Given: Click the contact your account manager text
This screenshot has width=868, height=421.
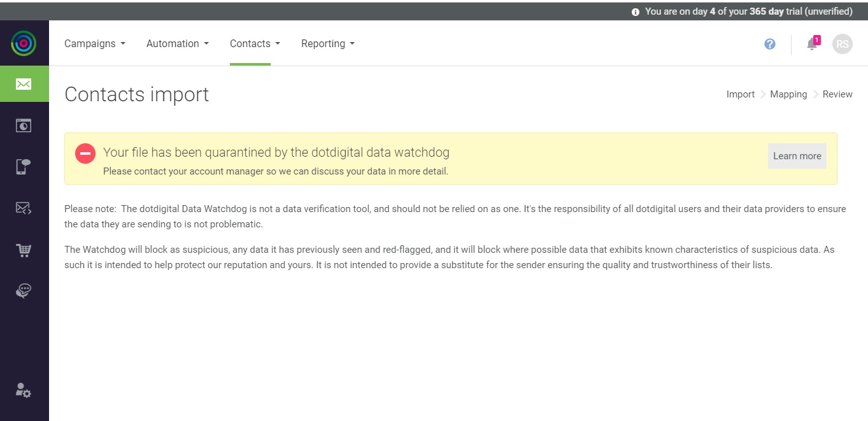Looking at the screenshot, I should [276, 171].
